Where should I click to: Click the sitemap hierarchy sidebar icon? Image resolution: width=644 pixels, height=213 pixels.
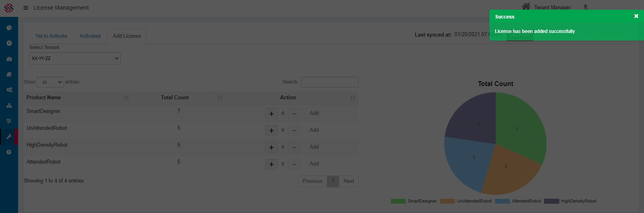[9, 106]
